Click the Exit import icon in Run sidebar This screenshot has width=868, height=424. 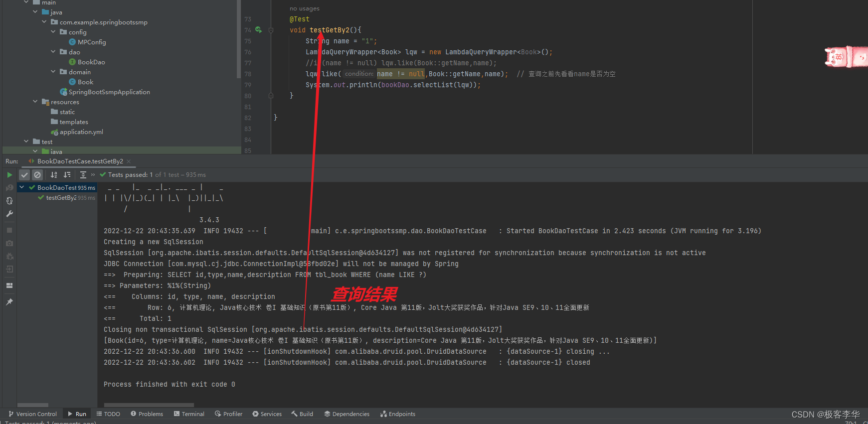coord(9,269)
